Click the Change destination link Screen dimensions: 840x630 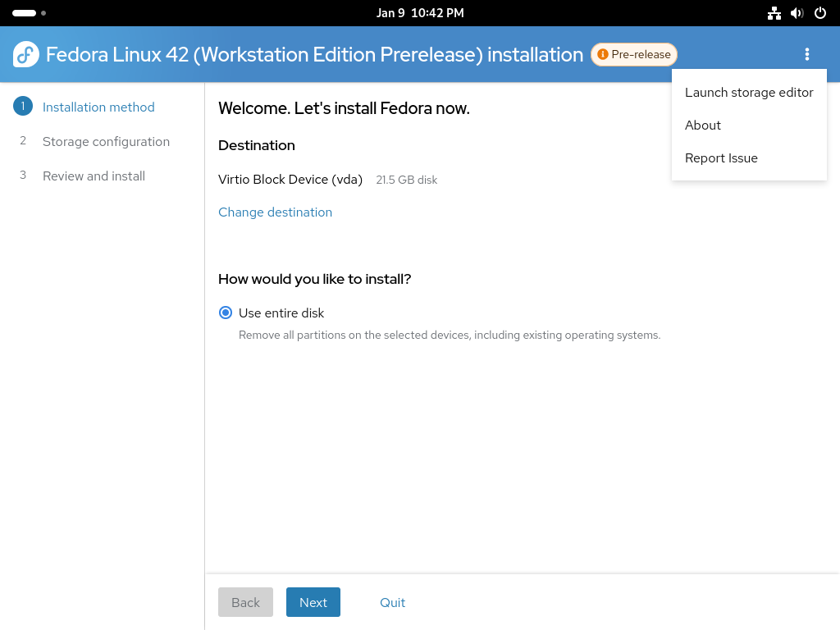pos(276,212)
